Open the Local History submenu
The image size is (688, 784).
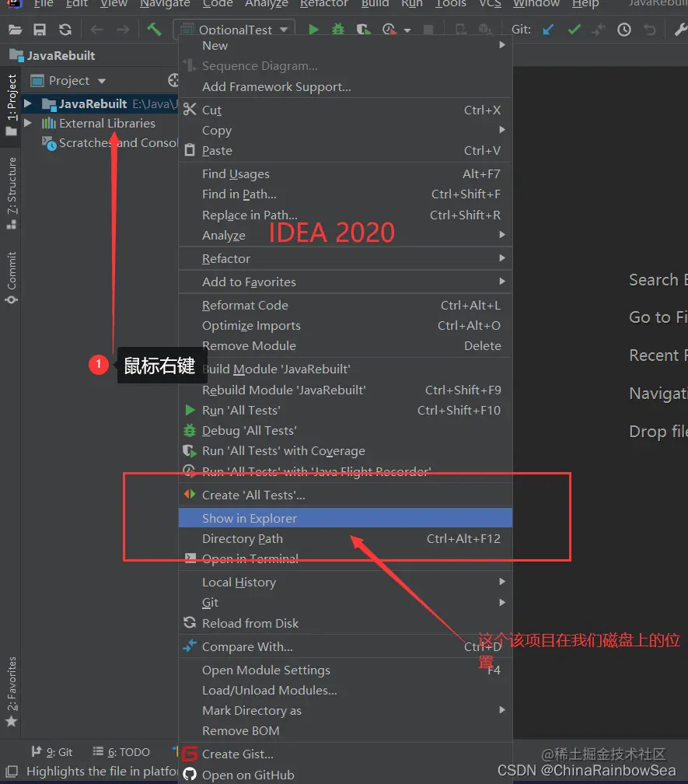(345, 582)
